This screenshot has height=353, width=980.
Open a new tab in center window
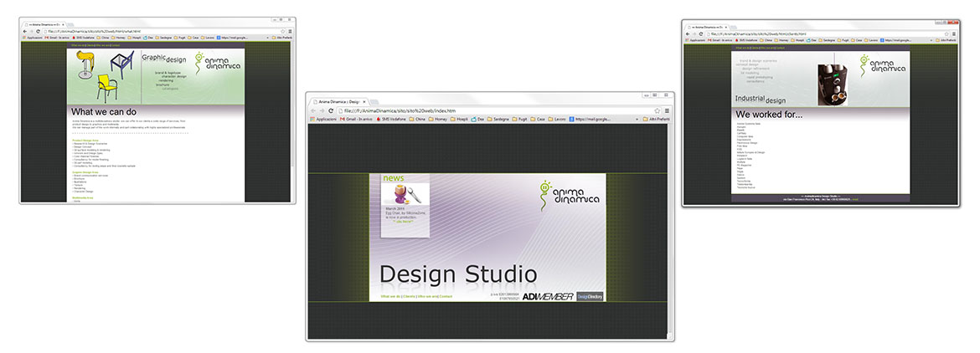click(374, 102)
